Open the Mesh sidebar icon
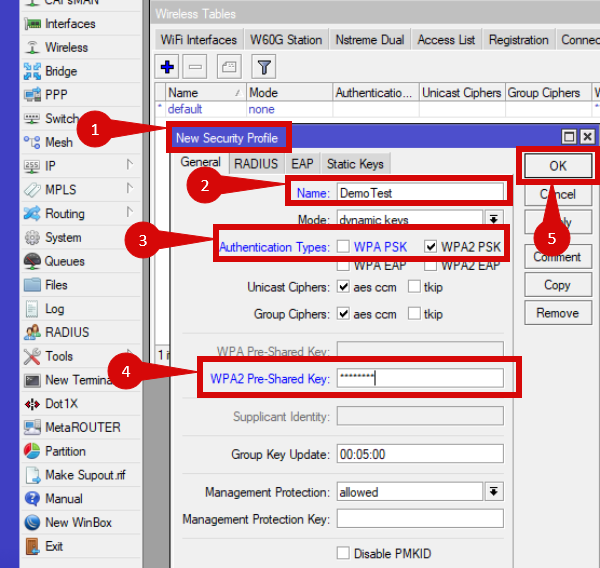Viewport: 600px width, 568px height. (33, 142)
